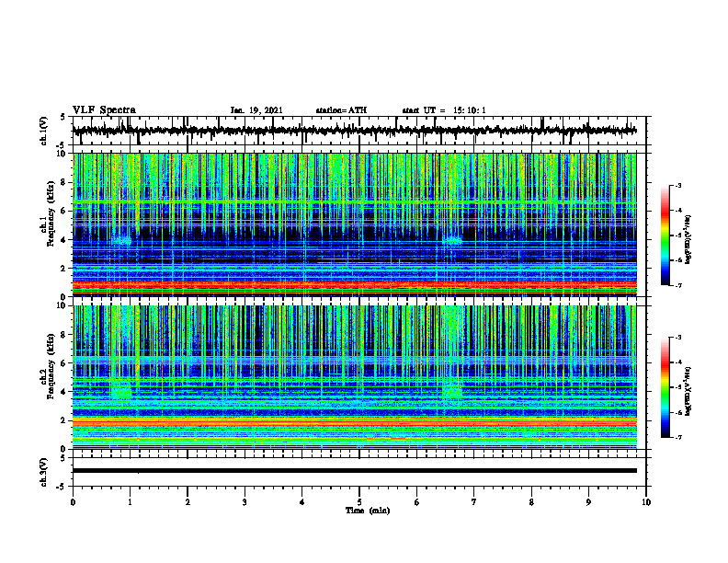Screen dimensions: 728x563
Task: Click the 'station=ATH' label
Action: pyautogui.click(x=341, y=110)
